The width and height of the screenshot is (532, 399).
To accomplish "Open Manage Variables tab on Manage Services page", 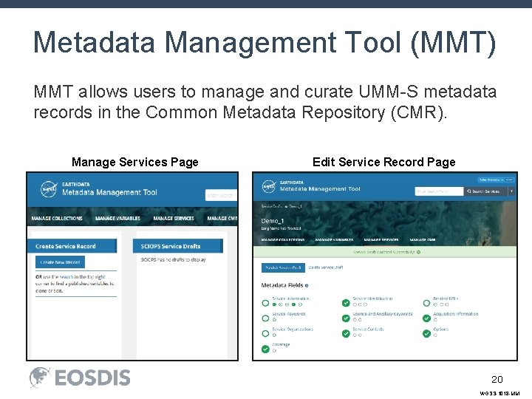I will [x=117, y=218].
